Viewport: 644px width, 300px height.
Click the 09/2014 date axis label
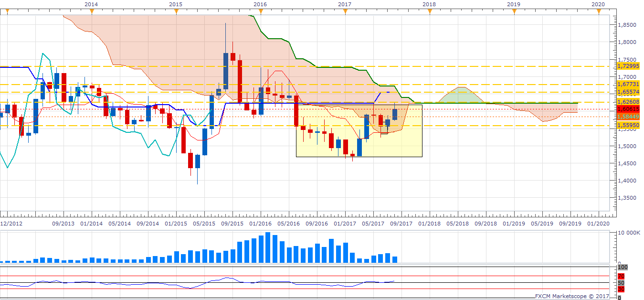148,224
